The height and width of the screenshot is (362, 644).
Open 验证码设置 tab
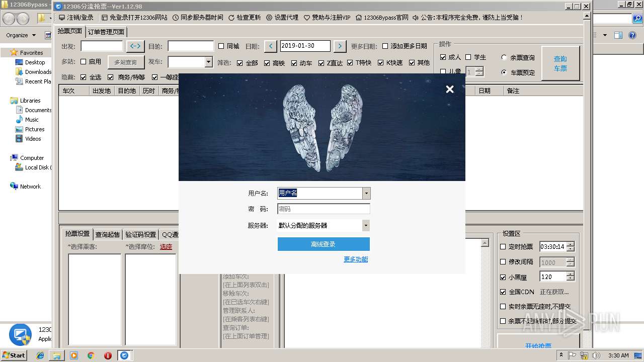tap(141, 234)
